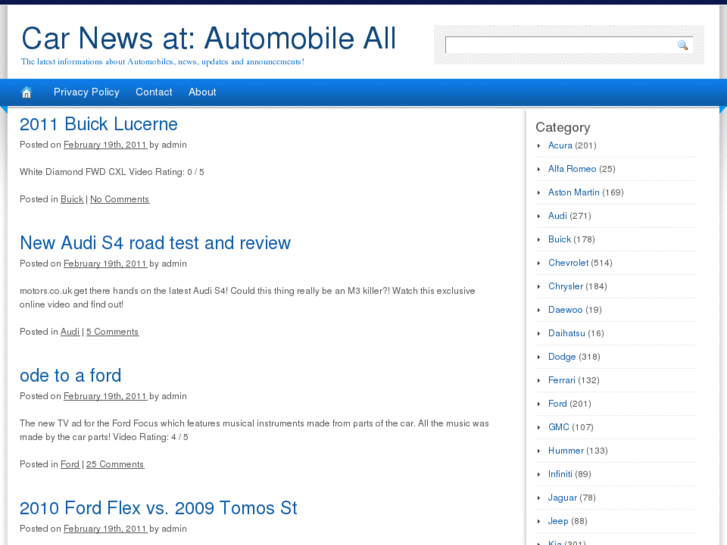Image resolution: width=727 pixels, height=545 pixels.
Task: Select Hummer in Category sidebar
Action: 566,450
